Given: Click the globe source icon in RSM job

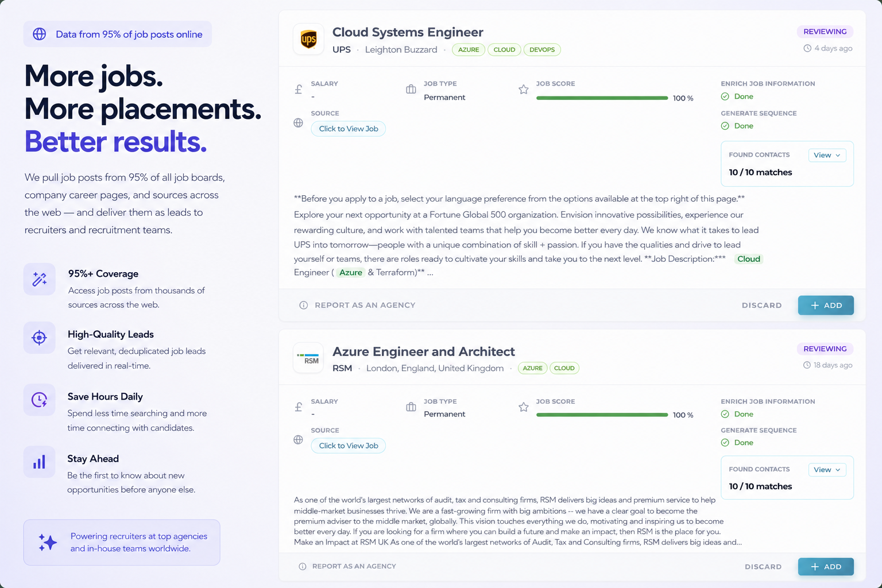Looking at the screenshot, I should point(299,440).
